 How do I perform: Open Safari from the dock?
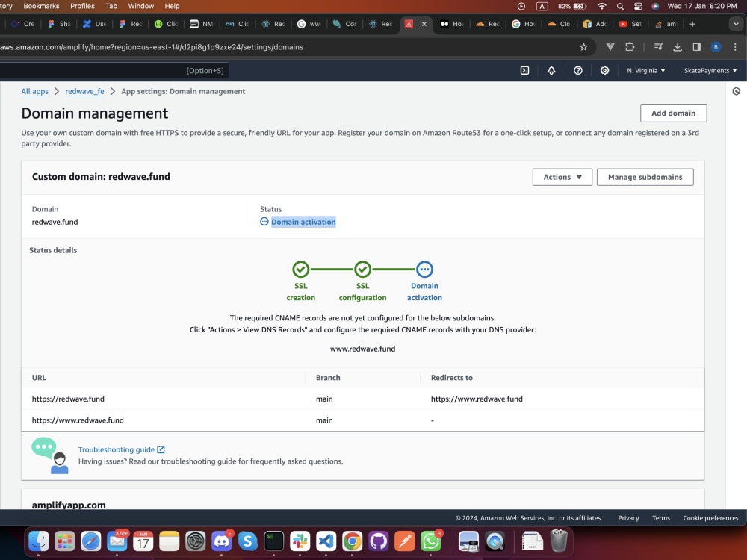[90, 541]
